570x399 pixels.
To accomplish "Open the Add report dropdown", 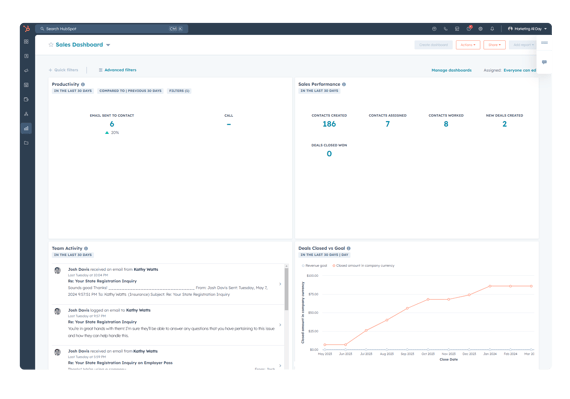I will pos(523,45).
